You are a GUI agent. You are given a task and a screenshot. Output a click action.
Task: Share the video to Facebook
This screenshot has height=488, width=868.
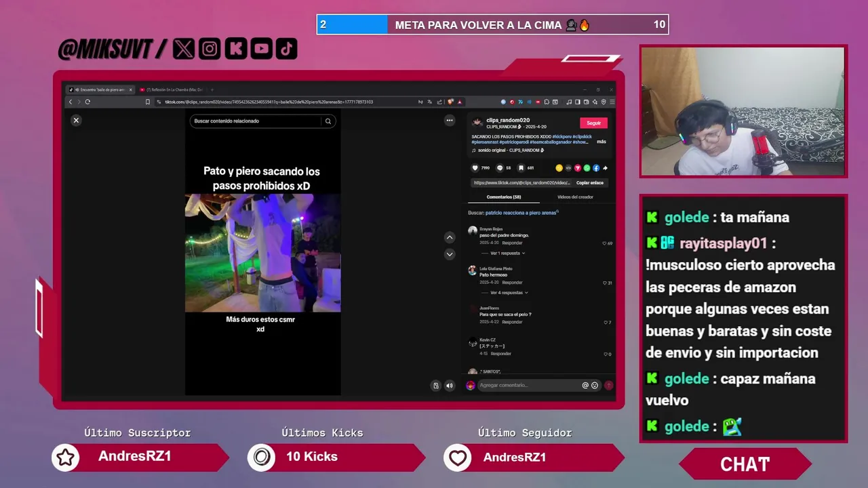point(596,168)
